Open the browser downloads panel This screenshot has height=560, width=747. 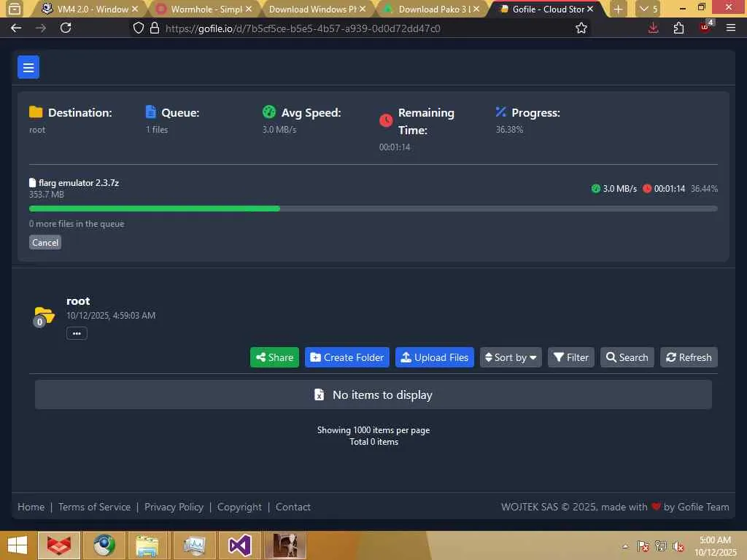point(653,28)
